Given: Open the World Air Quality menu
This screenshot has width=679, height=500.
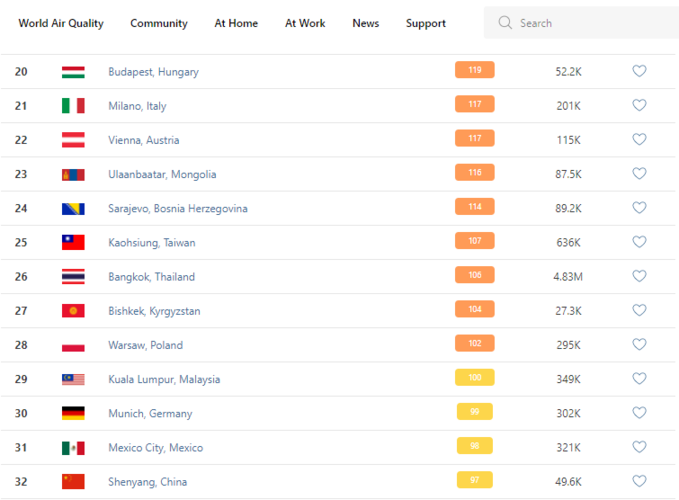Looking at the screenshot, I should tap(61, 23).
